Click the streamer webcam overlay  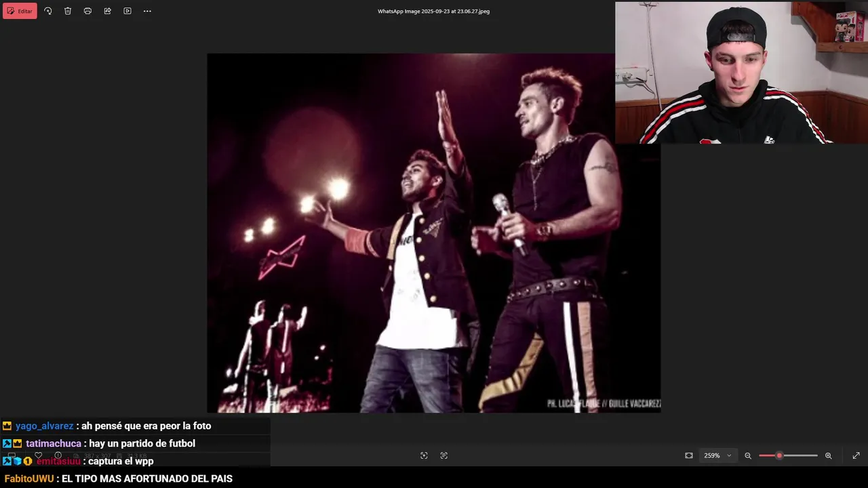pyautogui.click(x=741, y=73)
